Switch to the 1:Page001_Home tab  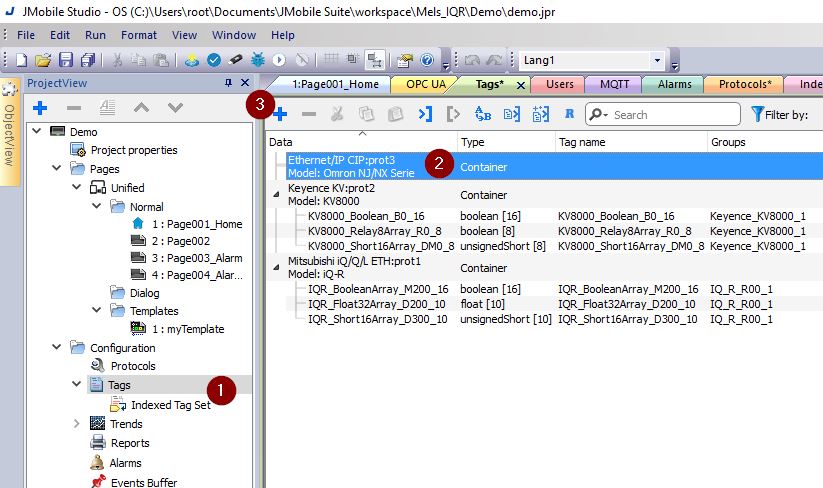335,84
